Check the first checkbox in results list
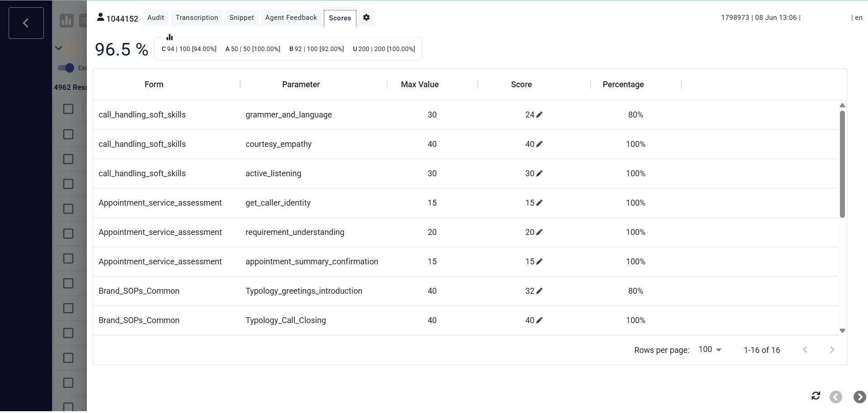Image resolution: width=868 pixels, height=413 pixels. (68, 109)
